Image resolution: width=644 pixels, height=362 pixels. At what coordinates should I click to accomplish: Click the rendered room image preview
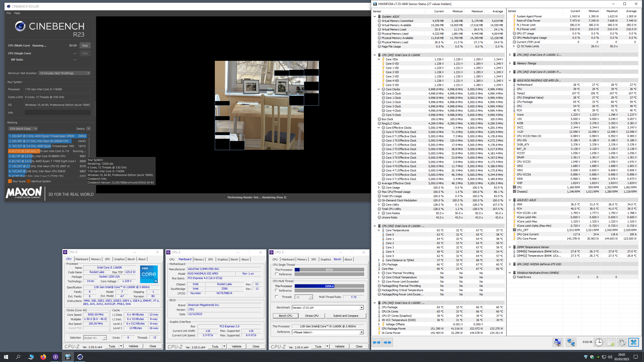tap(267, 105)
